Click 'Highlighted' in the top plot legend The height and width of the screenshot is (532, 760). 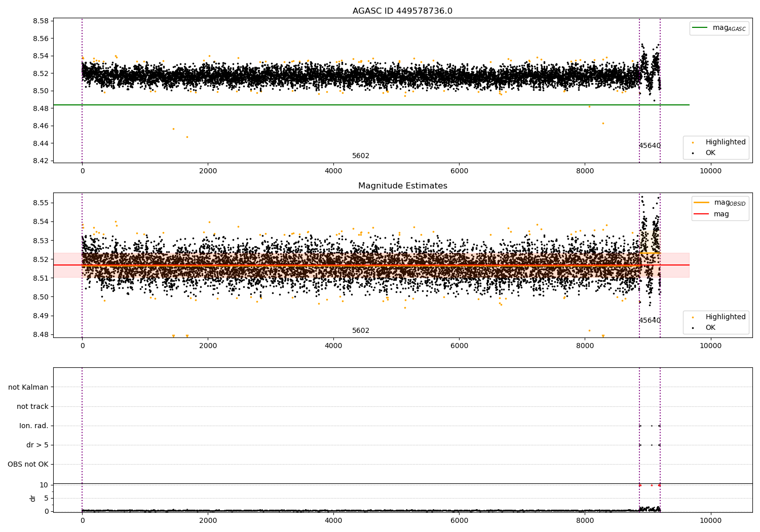[x=725, y=142]
